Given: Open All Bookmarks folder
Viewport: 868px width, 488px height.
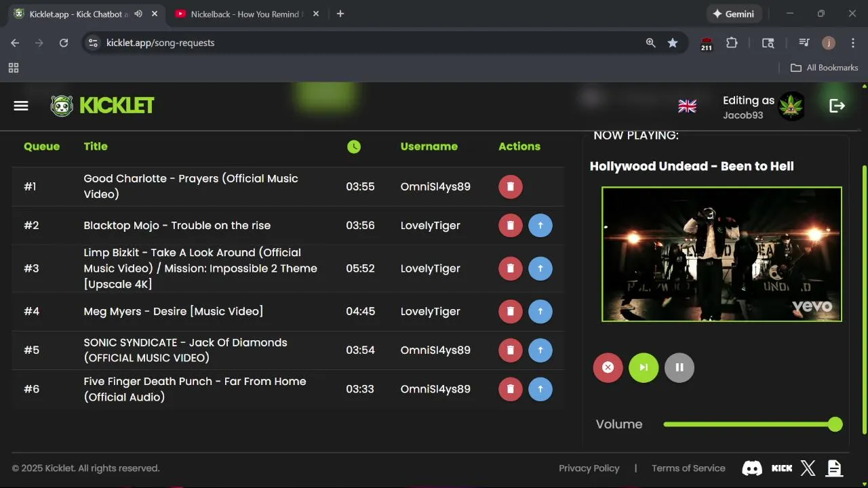Looking at the screenshot, I should click(825, 68).
